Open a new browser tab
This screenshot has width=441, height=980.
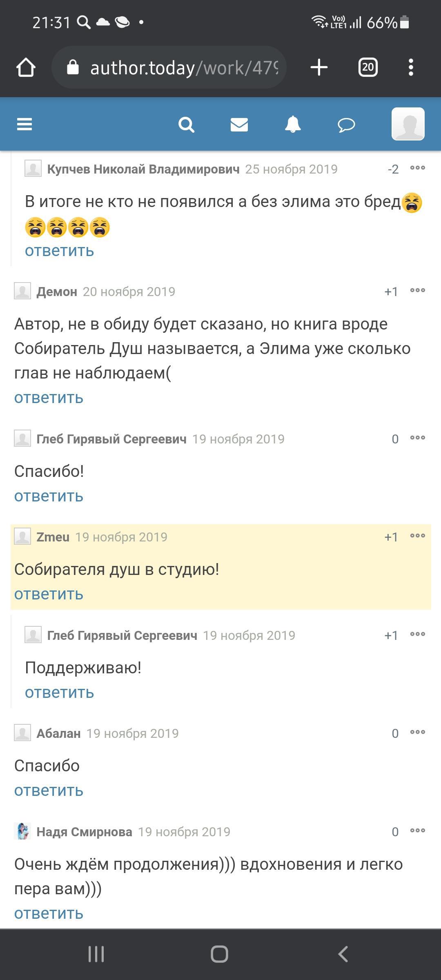click(x=319, y=67)
